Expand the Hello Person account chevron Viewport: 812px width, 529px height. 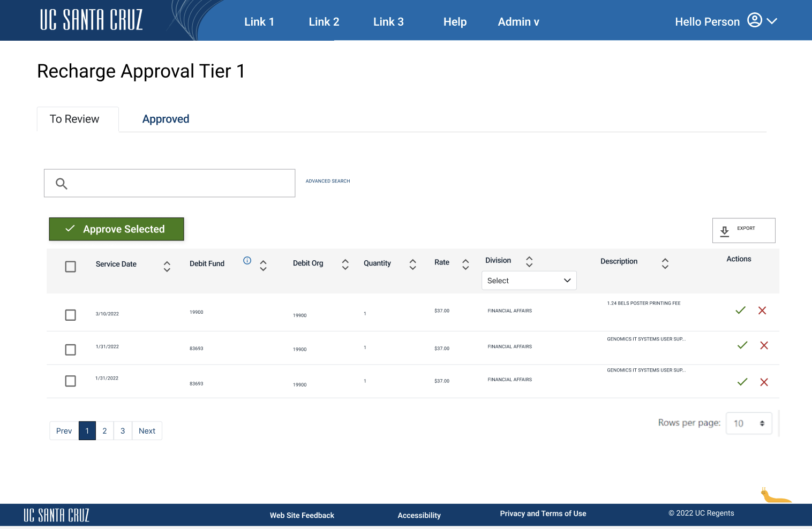pyautogui.click(x=772, y=21)
